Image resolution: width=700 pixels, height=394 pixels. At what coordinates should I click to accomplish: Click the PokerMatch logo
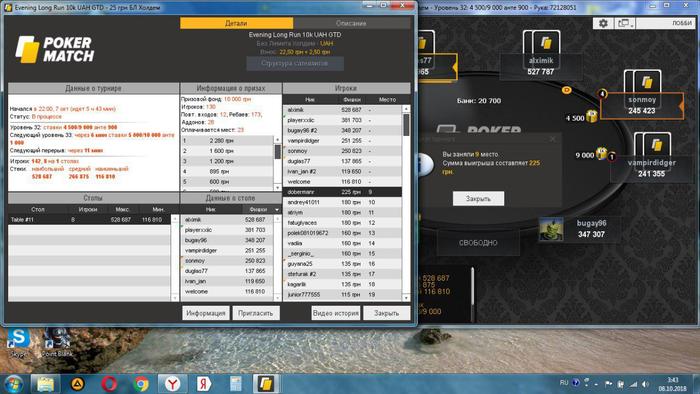pos(55,49)
